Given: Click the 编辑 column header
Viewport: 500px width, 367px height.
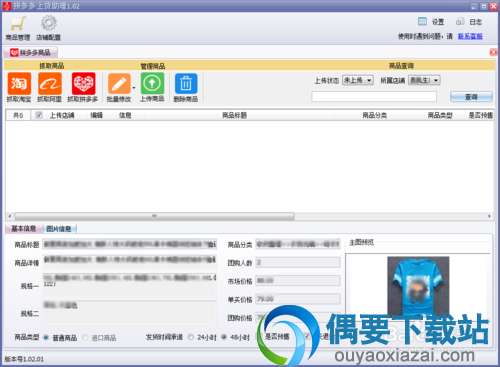Looking at the screenshot, I should [x=97, y=115].
